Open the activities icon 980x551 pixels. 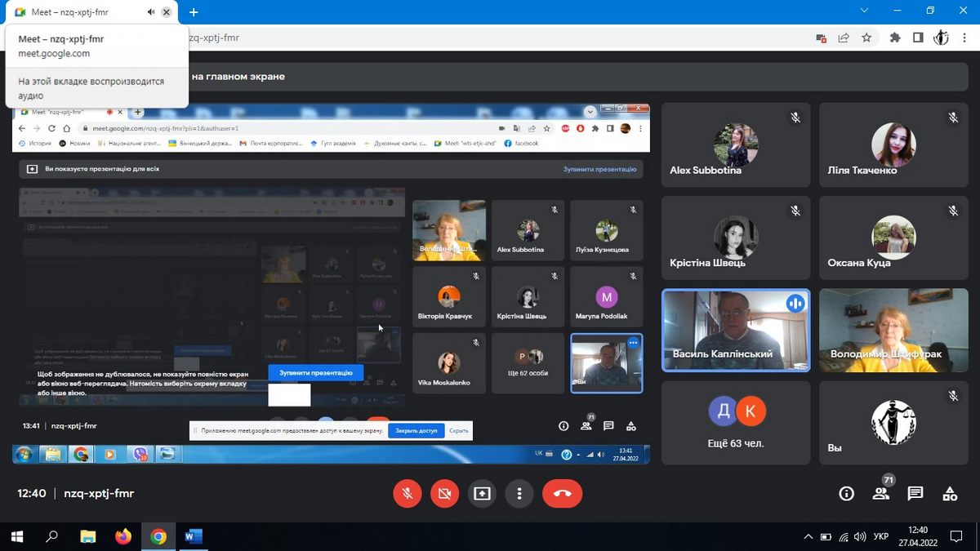(950, 494)
